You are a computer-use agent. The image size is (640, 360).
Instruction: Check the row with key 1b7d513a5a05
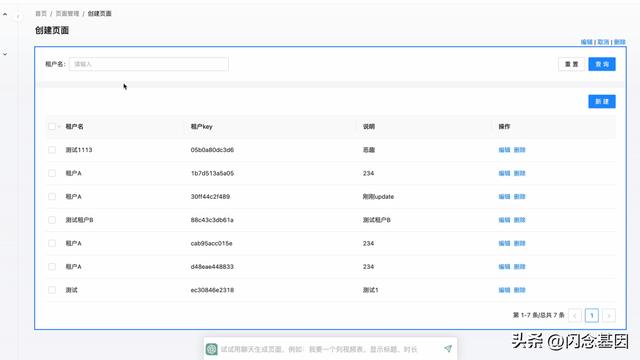(52, 173)
